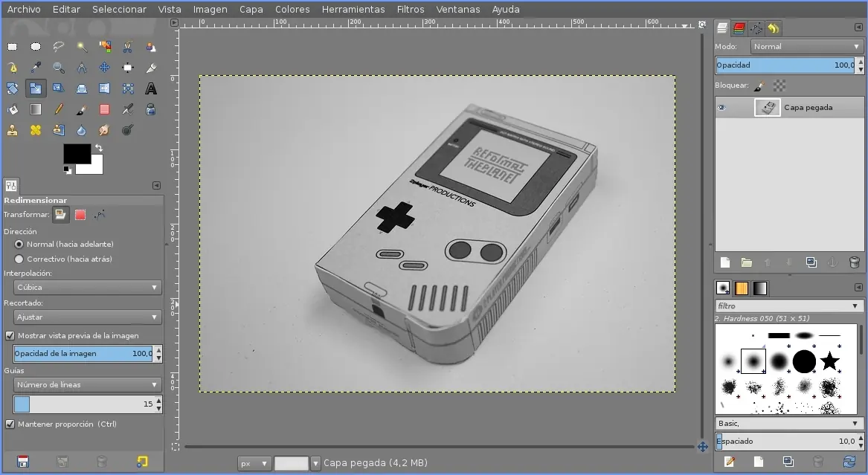The image size is (868, 475).
Task: Hide the Capa pegada layer with eye icon
Action: tap(721, 108)
